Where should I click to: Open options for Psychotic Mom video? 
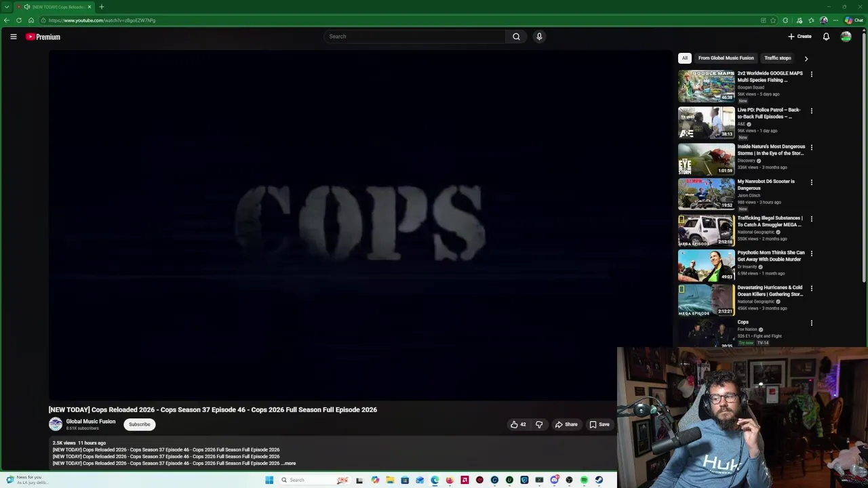(811, 253)
